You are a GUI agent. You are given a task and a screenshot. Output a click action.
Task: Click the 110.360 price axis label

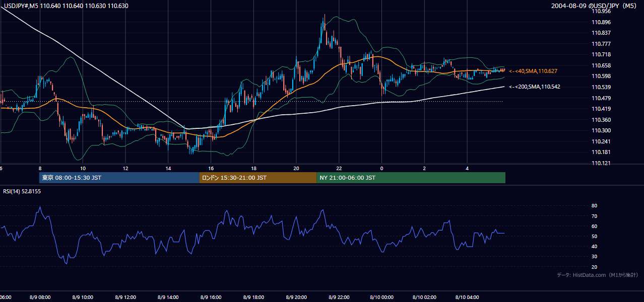(602, 120)
